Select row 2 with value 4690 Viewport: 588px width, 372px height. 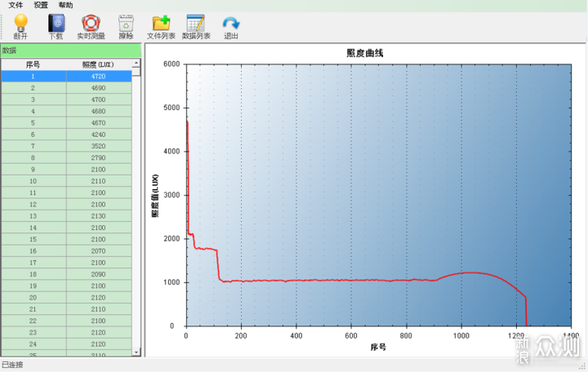66,87
